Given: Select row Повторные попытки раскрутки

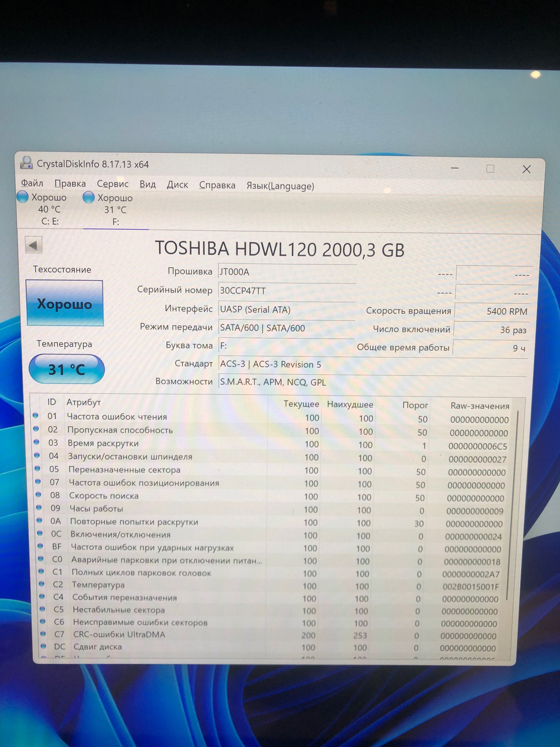Looking at the screenshot, I should [x=271, y=522].
